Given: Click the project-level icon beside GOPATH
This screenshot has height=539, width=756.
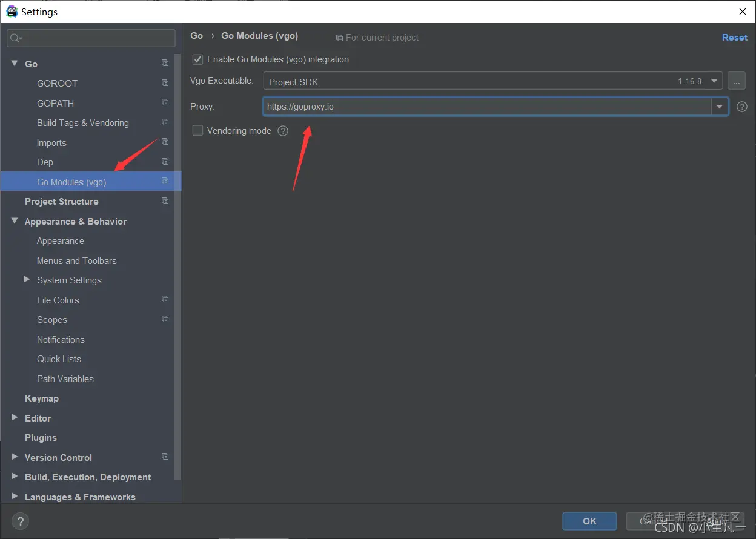Looking at the screenshot, I should pyautogui.click(x=165, y=102).
